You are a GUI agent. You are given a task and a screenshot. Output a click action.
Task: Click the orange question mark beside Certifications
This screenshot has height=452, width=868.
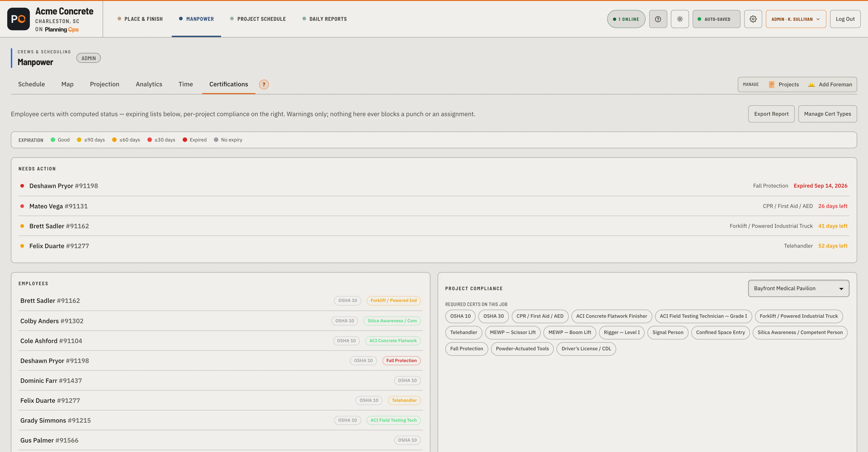point(264,85)
